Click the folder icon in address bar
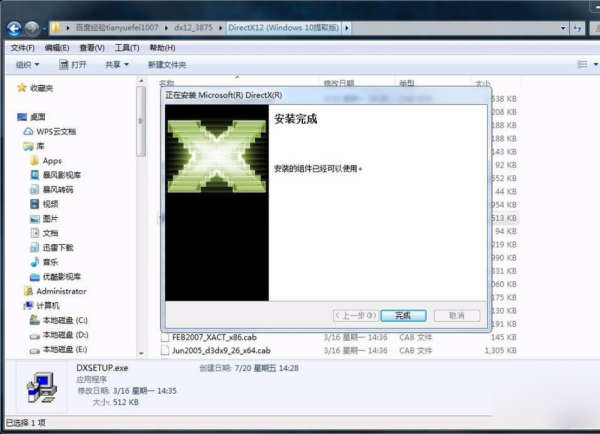 click(x=56, y=28)
